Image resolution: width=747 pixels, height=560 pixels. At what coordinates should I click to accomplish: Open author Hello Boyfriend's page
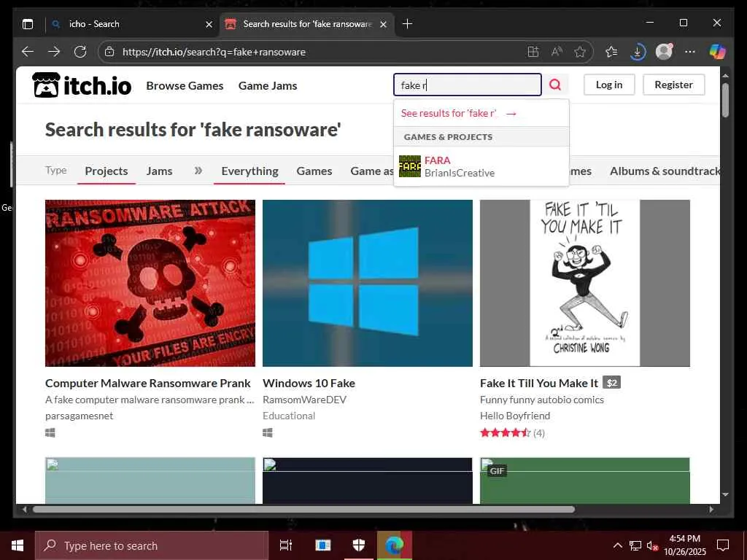(515, 416)
